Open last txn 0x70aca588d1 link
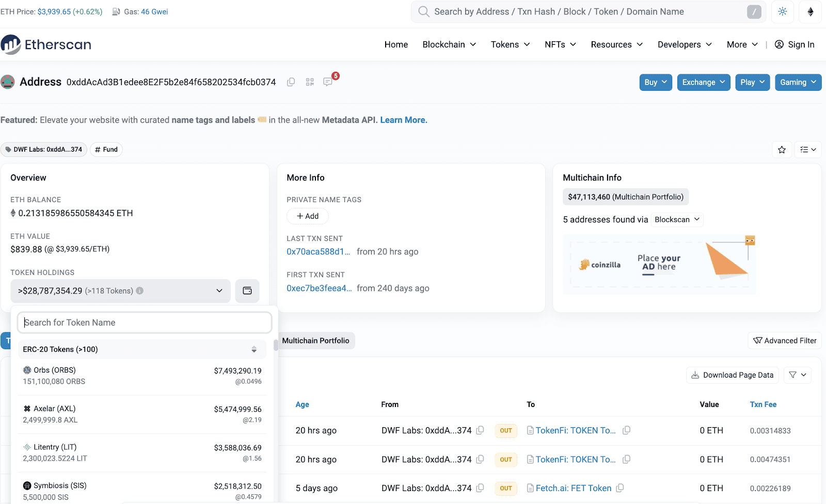This screenshot has height=504, width=826. pos(319,252)
